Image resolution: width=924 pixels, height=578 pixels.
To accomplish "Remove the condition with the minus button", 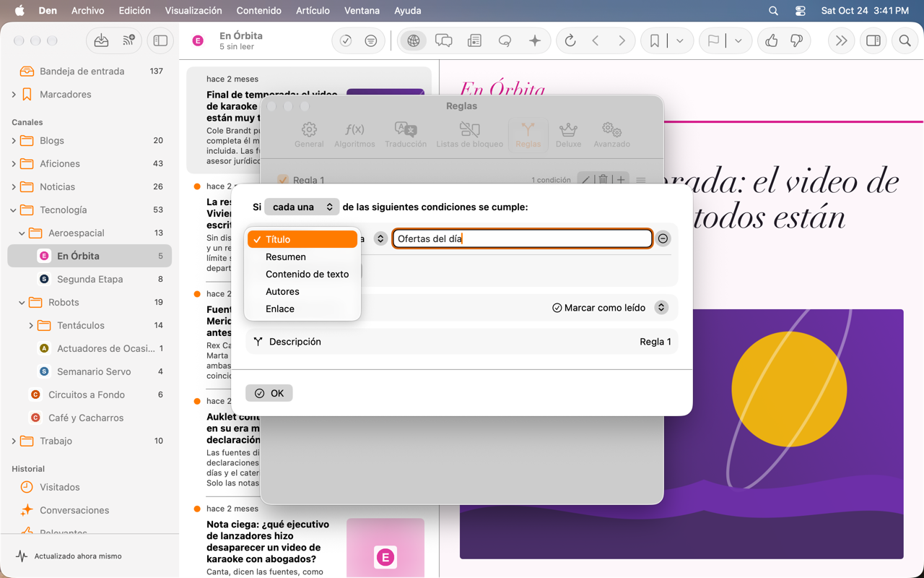I will coord(663,238).
